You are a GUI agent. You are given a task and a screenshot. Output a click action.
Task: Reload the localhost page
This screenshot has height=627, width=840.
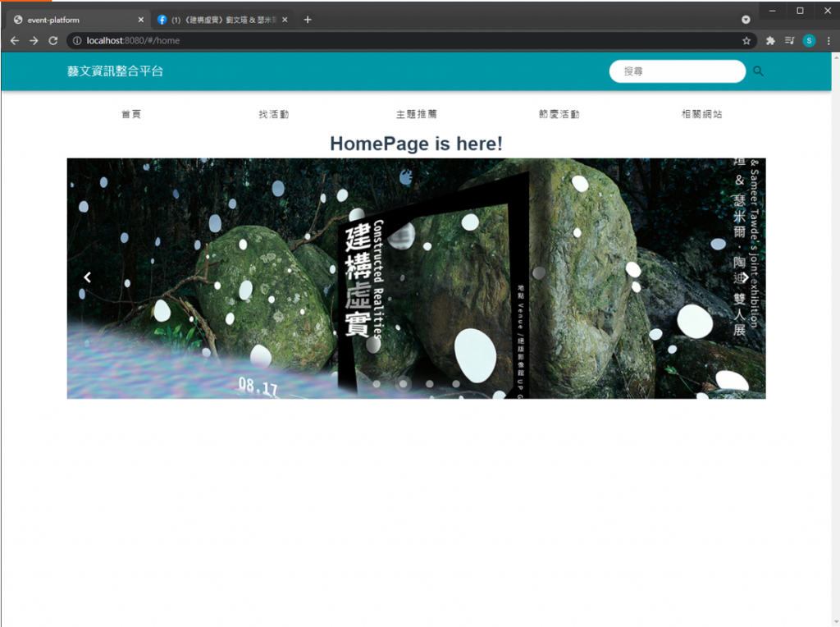(x=53, y=41)
